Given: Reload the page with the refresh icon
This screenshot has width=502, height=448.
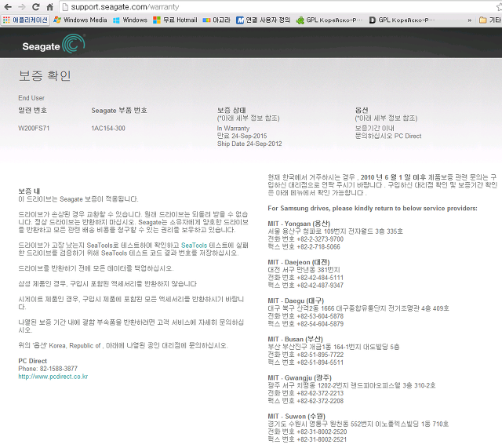Looking at the screenshot, I should point(36,7).
